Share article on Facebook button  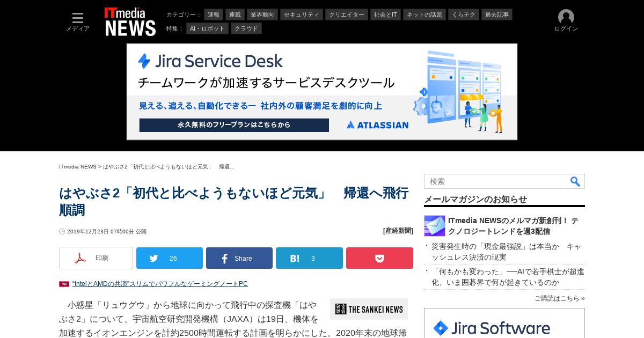pyautogui.click(x=239, y=258)
